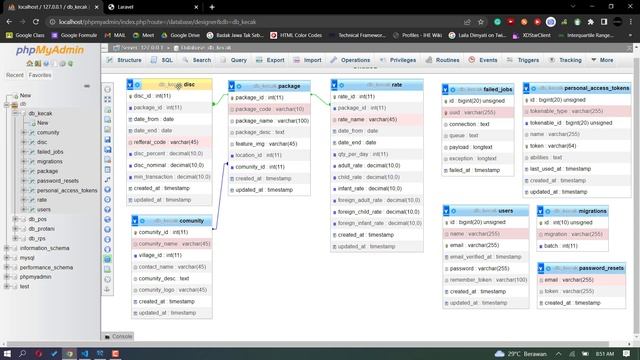Click the Delete pages designer icon
The image size is (640, 360).
[x=107, y=160]
